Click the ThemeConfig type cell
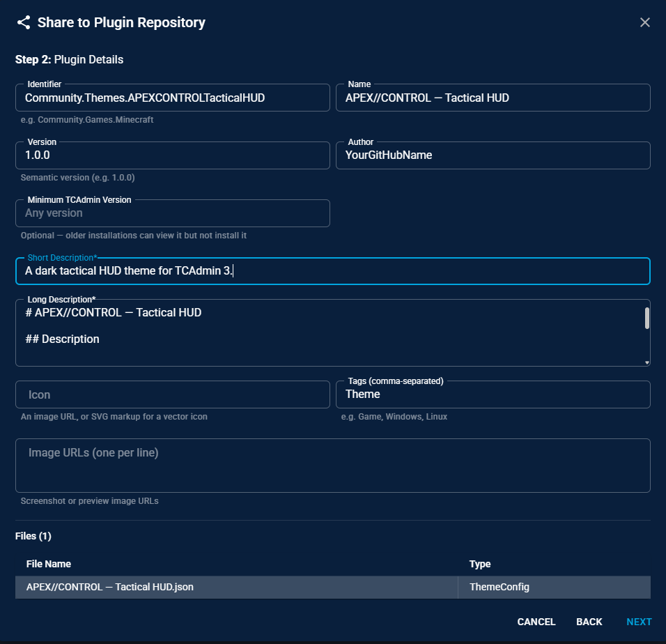This screenshot has height=644, width=666. pos(555,587)
